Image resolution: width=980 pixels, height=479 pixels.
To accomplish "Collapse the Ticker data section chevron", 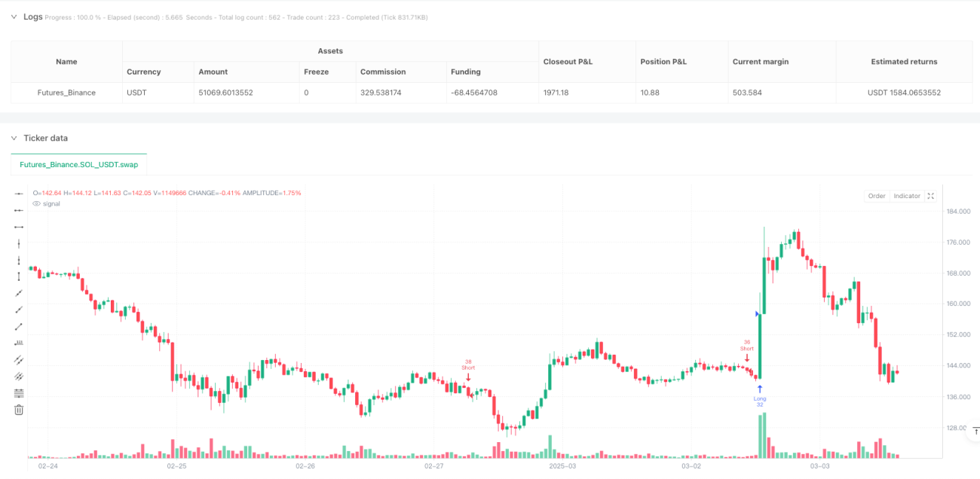I will tap(15, 138).
